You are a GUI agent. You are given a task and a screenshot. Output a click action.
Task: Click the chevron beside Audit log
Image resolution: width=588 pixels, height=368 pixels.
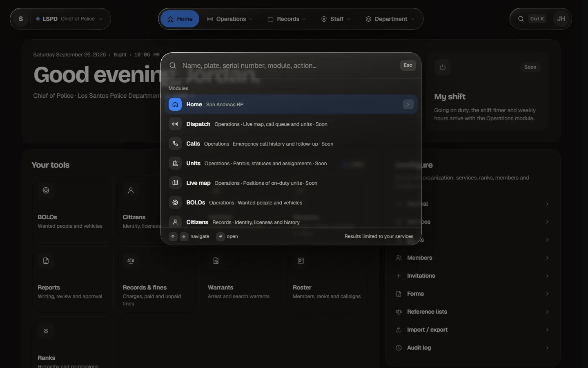click(547, 348)
